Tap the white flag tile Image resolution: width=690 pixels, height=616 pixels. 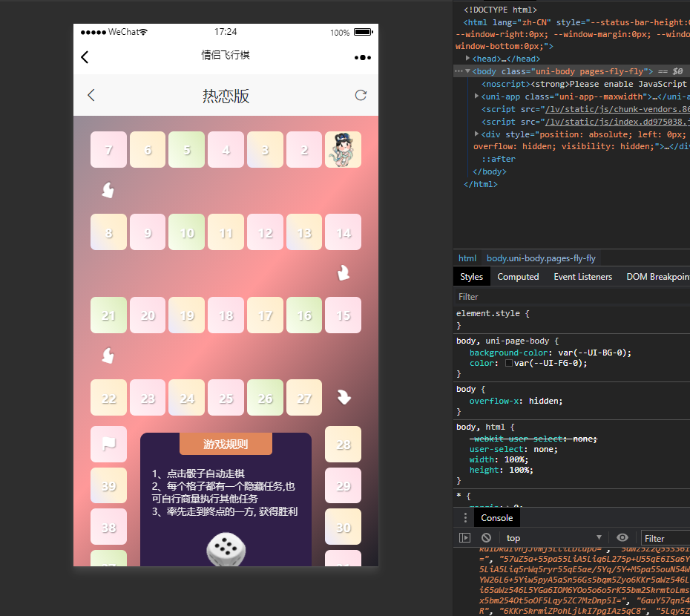point(109,445)
